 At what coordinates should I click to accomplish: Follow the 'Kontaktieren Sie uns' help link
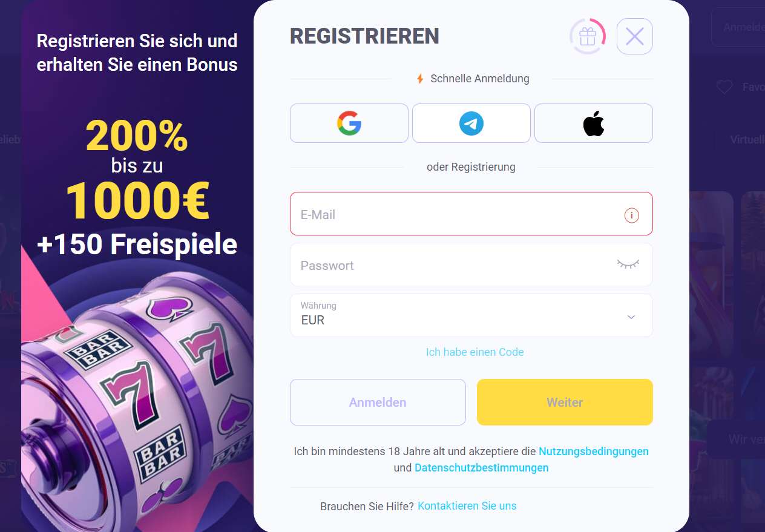pos(467,506)
